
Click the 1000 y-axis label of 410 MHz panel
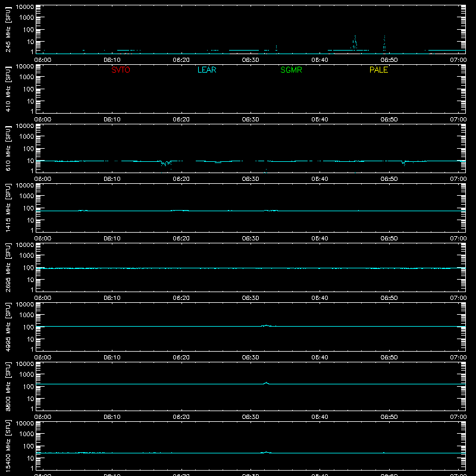pyautogui.click(x=27, y=77)
